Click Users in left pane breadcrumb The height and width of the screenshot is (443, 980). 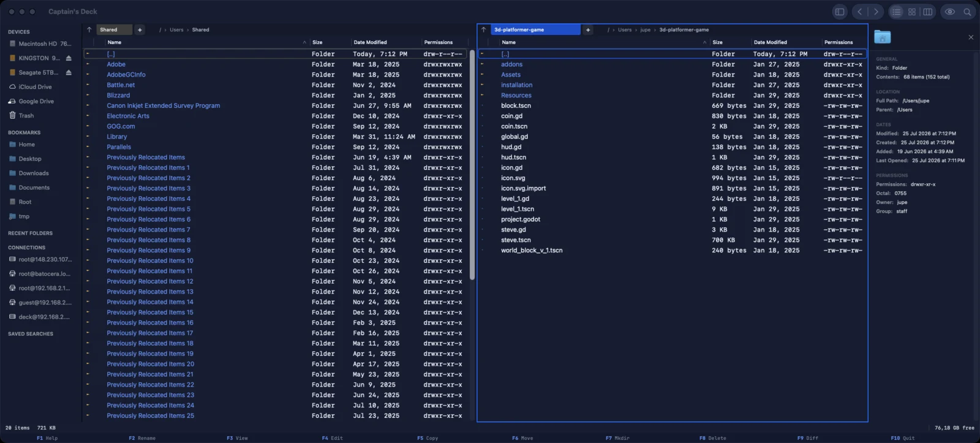(x=176, y=29)
